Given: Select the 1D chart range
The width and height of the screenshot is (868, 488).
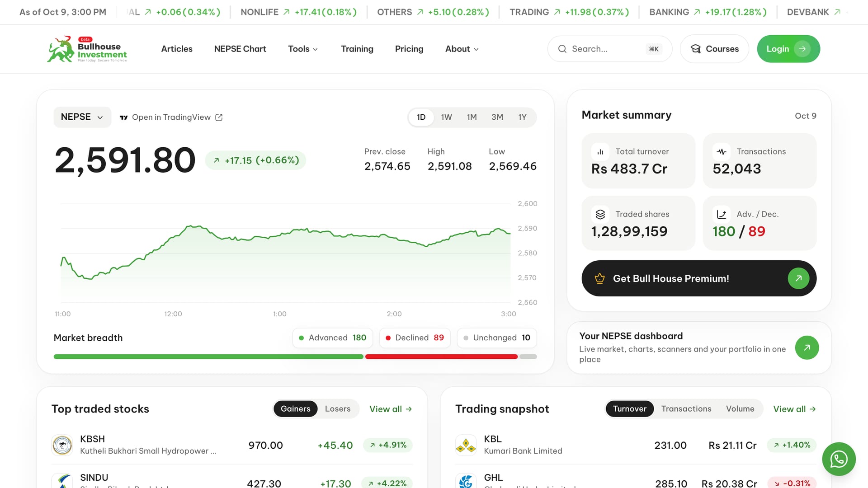Looking at the screenshot, I should 421,117.
